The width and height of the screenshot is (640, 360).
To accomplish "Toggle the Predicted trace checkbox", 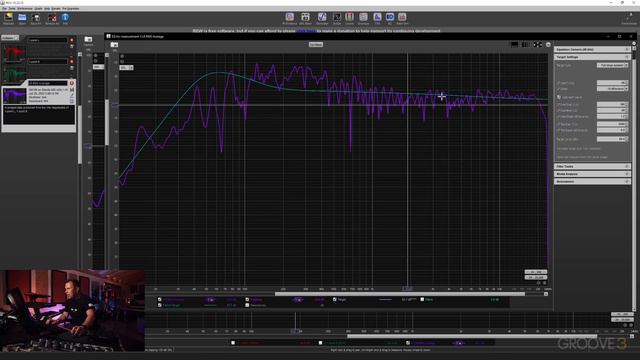I will tap(247, 299).
